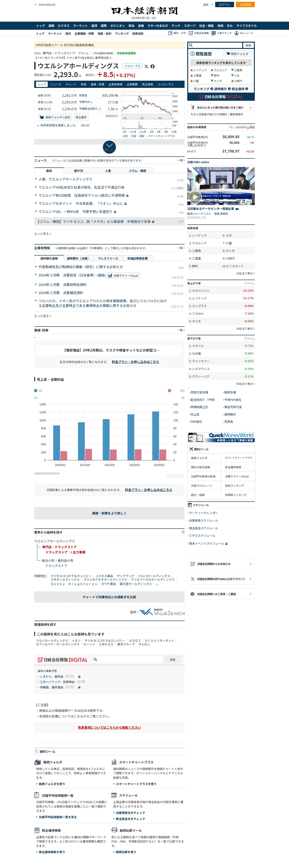This screenshot has width=289, height=868.
Task: Open あなたに合った電子版 guide chevron banner
Action: (221, 107)
